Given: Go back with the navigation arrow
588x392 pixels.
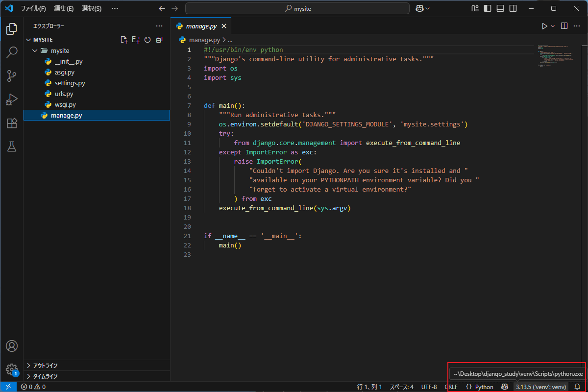Looking at the screenshot, I should point(162,8).
